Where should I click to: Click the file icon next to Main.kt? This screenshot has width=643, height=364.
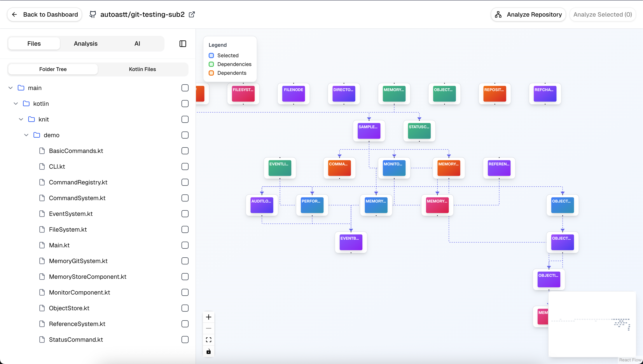tap(42, 245)
